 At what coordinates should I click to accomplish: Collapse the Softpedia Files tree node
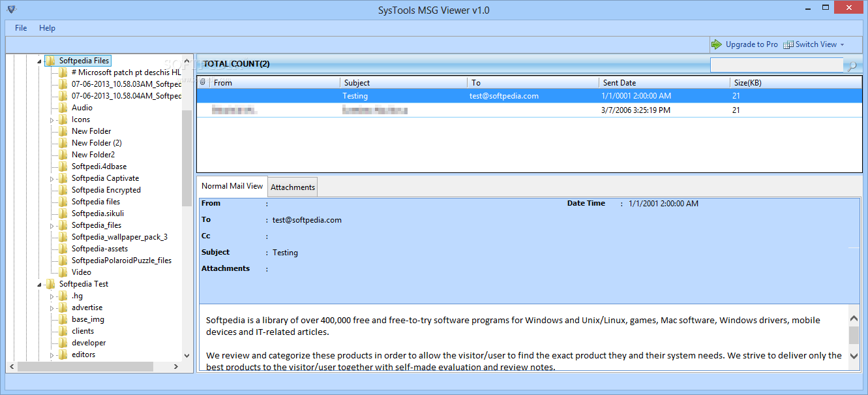coord(40,61)
